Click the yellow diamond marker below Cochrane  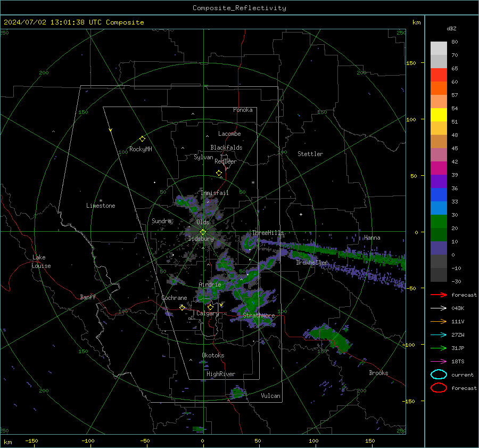(x=182, y=307)
